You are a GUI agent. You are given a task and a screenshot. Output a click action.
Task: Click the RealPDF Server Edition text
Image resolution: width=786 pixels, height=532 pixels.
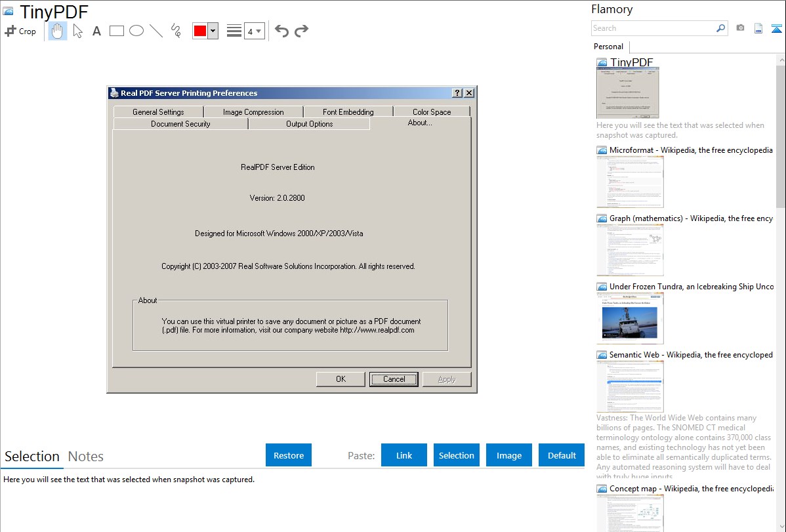point(278,167)
